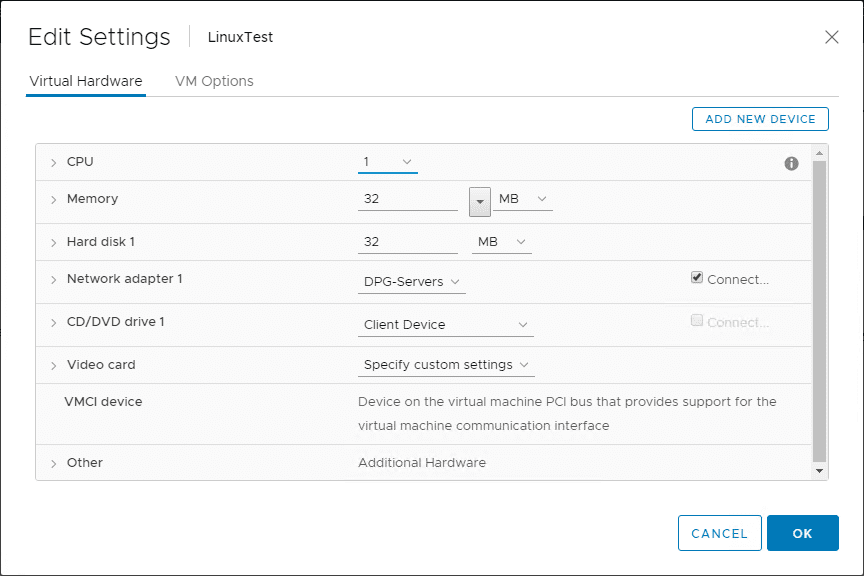This screenshot has height=576, width=864.
Task: Toggle CD/DVD drive 1 Connect checkbox
Action: point(697,320)
